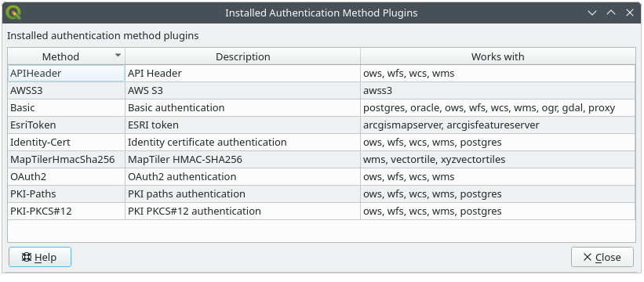Click wms, vectortile, xyzvectortiles cell
The width and height of the screenshot is (644, 282).
(498, 160)
